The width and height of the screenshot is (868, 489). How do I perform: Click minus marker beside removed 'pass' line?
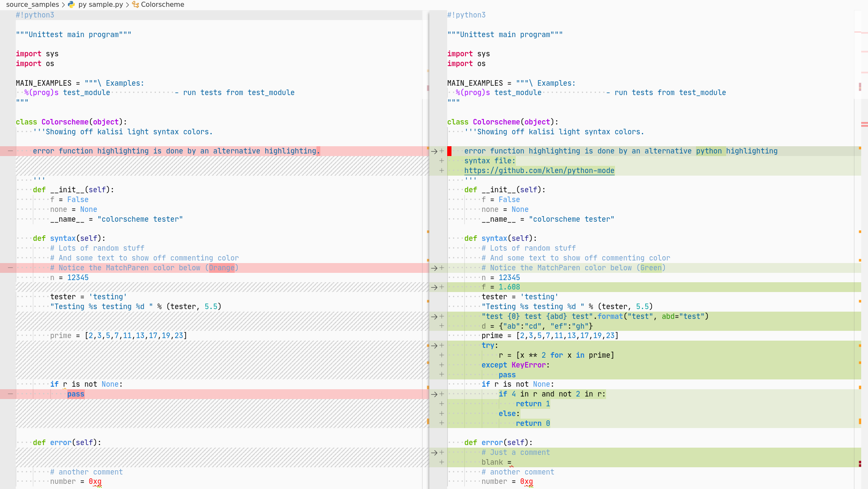(x=10, y=394)
